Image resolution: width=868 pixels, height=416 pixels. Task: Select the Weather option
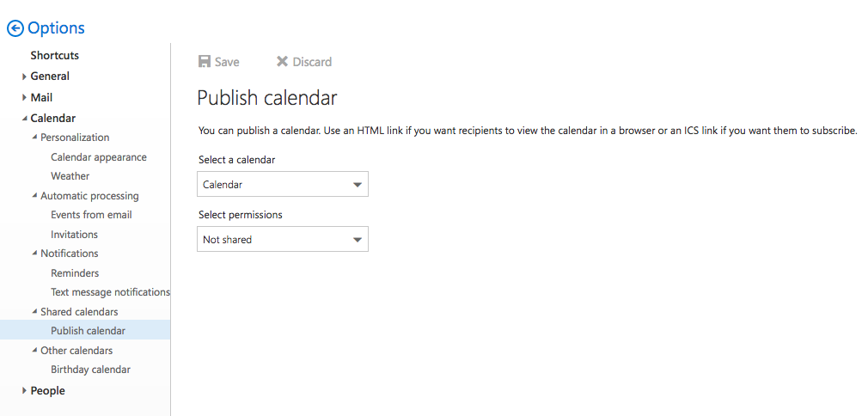[x=70, y=176]
